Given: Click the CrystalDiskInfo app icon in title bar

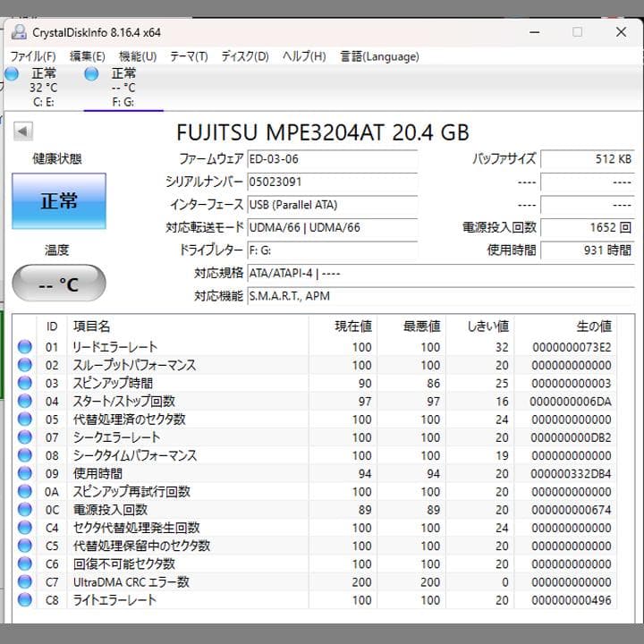Looking at the screenshot, I should [x=19, y=32].
